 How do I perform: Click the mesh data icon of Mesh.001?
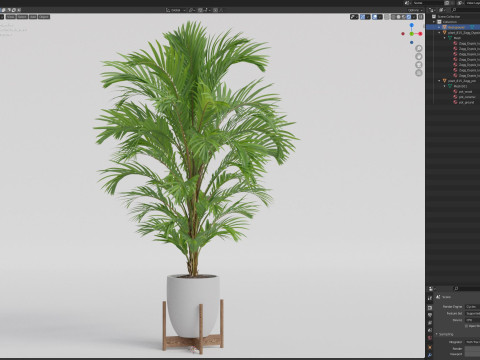click(x=450, y=86)
